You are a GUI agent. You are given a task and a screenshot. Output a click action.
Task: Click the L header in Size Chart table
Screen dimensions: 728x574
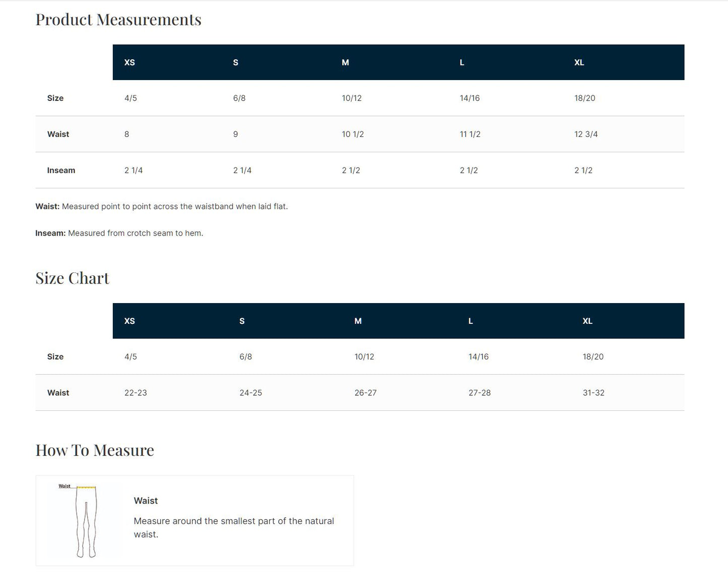click(471, 321)
